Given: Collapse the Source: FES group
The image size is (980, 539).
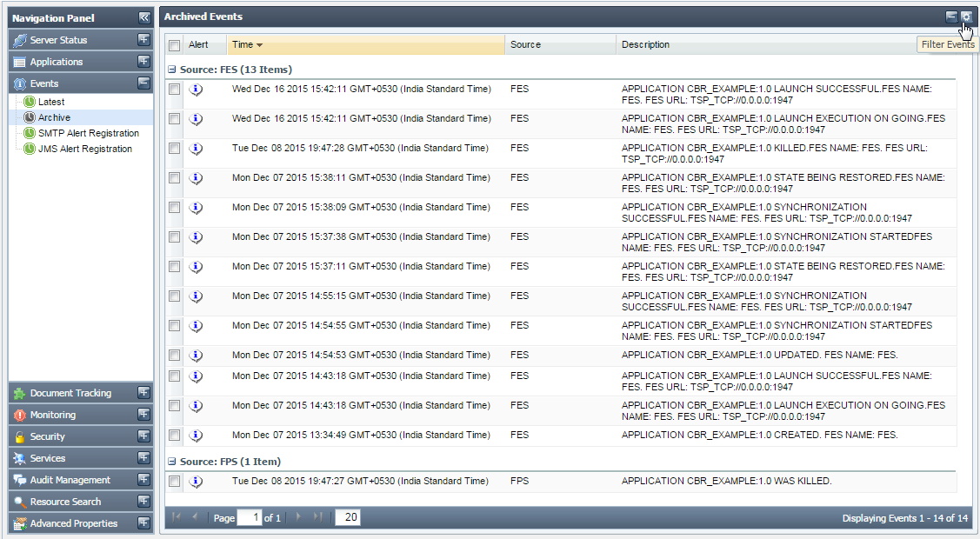Looking at the screenshot, I should click(x=172, y=70).
